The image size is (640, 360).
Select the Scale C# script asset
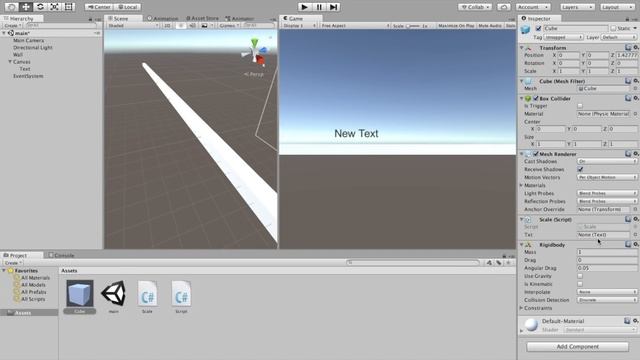(x=147, y=297)
